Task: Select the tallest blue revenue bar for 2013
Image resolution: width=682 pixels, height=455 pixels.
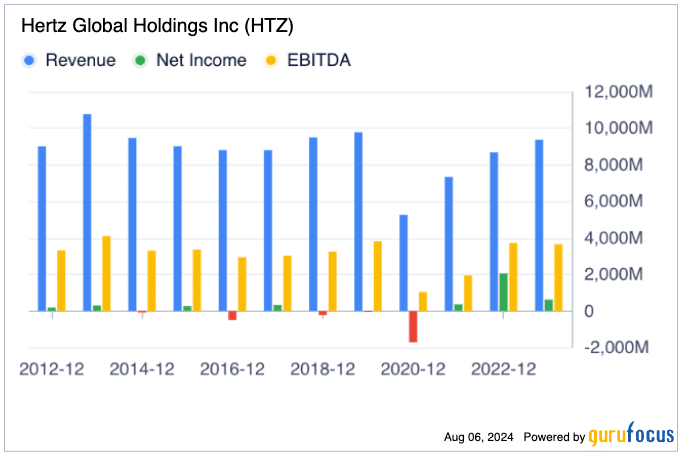Action: tap(87, 213)
